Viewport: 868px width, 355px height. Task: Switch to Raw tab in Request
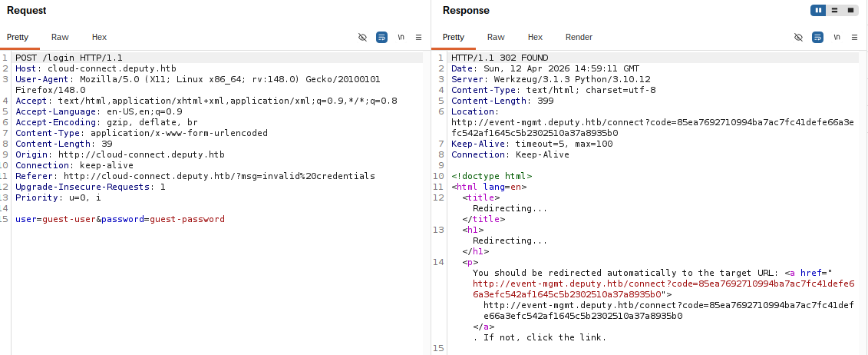point(60,37)
